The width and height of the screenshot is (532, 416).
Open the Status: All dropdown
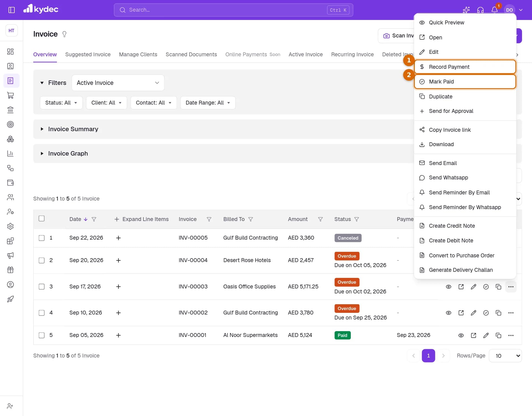(61, 103)
